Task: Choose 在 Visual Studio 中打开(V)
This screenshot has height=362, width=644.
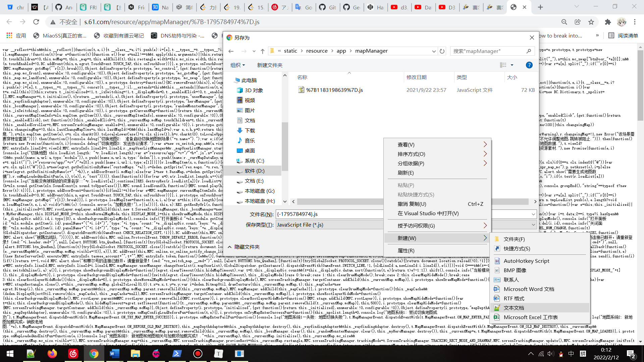Action: [437, 213]
